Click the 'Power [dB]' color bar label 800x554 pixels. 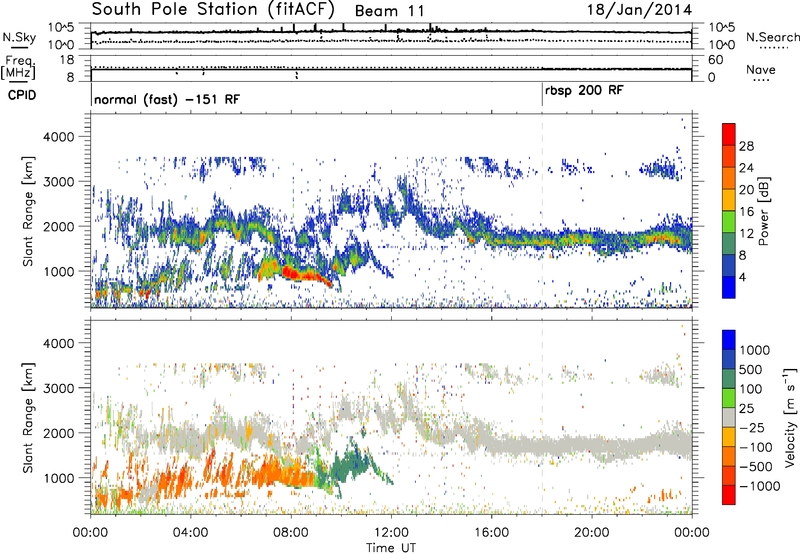[x=763, y=211]
